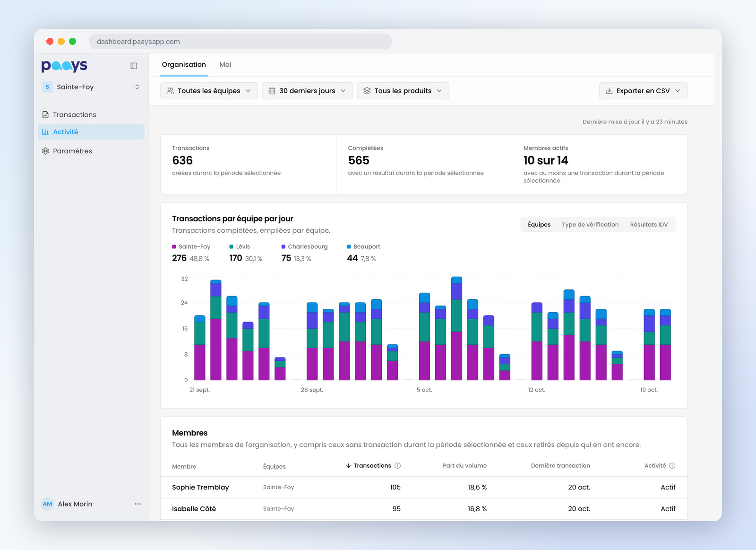Open the Toutes les équipes dropdown
The height and width of the screenshot is (550, 756).
click(209, 91)
